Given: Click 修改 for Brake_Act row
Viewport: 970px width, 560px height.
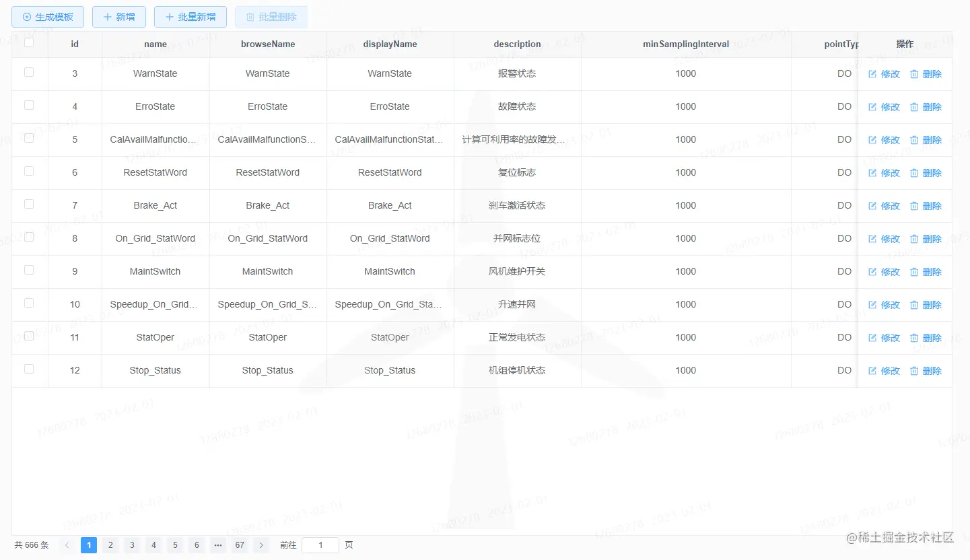Looking at the screenshot, I should 885,206.
